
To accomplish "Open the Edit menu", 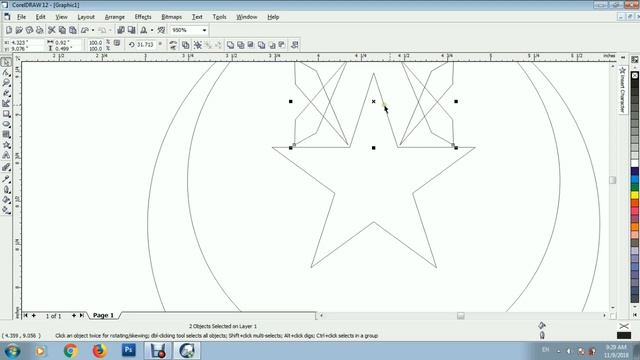I will coord(40,17).
